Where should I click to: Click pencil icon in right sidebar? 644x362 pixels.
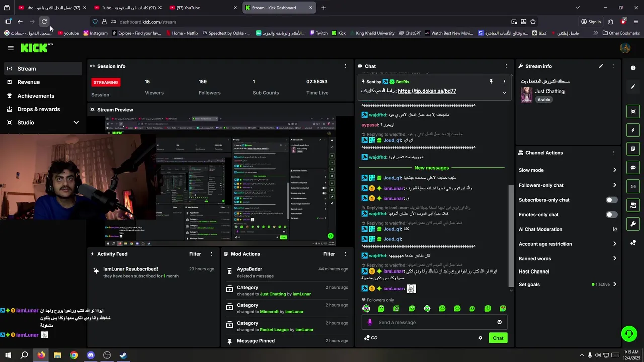(x=633, y=87)
